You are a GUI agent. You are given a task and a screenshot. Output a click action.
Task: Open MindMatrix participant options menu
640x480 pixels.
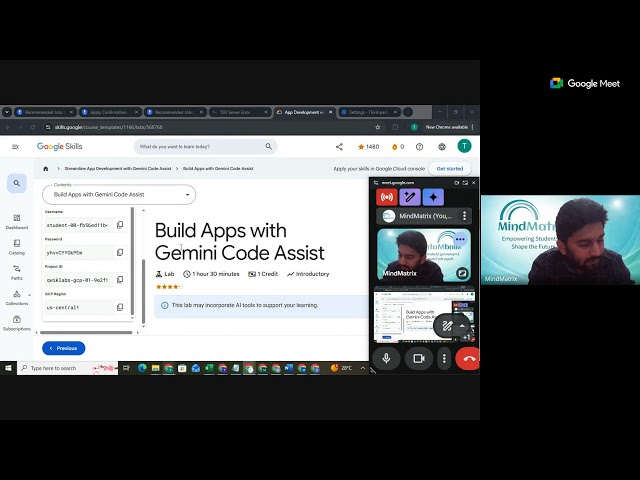click(461, 240)
